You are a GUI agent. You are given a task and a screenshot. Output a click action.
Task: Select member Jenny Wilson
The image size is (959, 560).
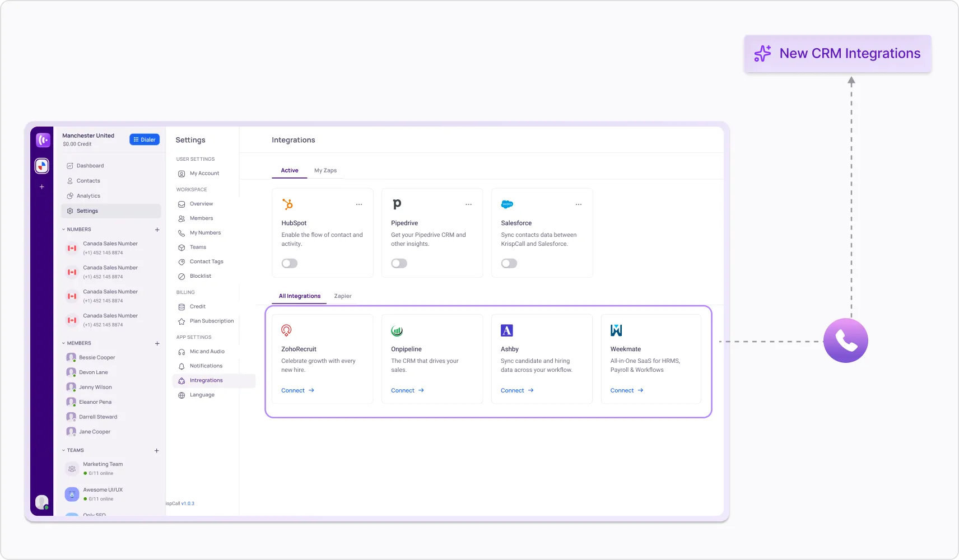[89, 387]
